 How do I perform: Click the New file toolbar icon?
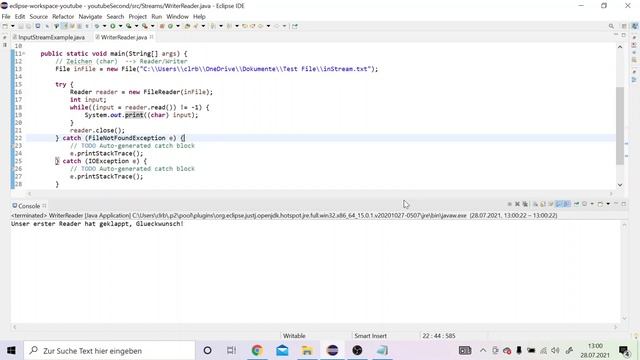pos(4,26)
